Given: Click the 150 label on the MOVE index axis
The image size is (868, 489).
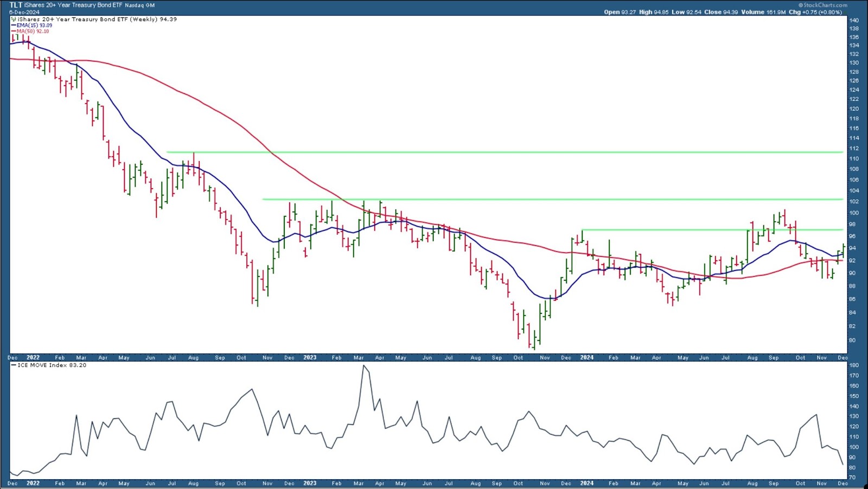Looking at the screenshot, I should pyautogui.click(x=854, y=396).
